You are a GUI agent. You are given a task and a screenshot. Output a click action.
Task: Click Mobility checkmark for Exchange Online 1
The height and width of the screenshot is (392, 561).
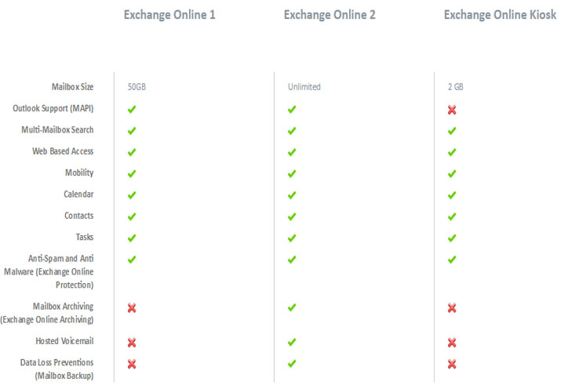coord(132,174)
